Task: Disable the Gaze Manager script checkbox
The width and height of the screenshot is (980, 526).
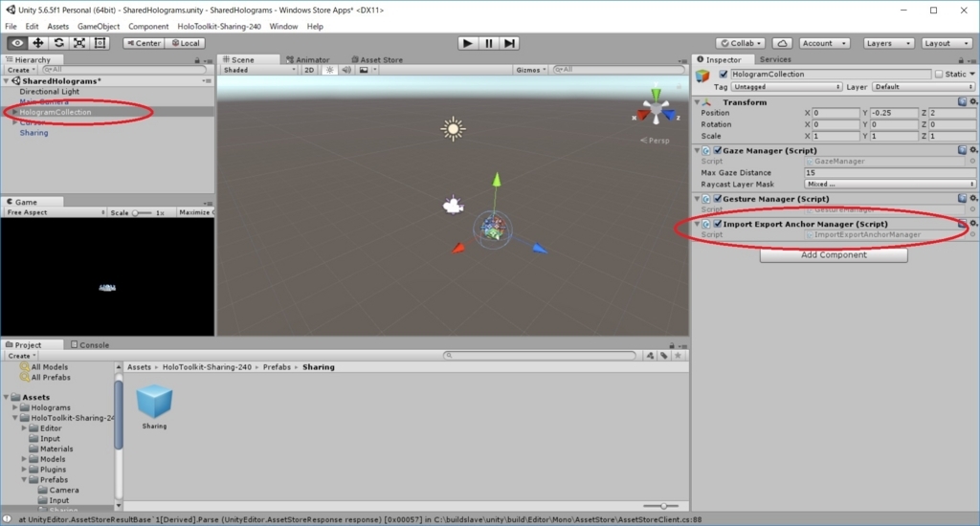Action: (718, 150)
